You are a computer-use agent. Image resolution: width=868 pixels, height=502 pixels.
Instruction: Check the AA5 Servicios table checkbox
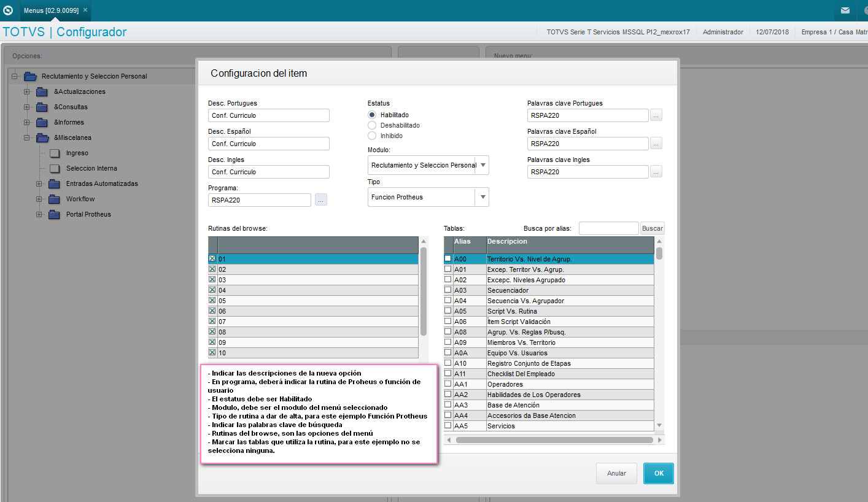click(448, 426)
